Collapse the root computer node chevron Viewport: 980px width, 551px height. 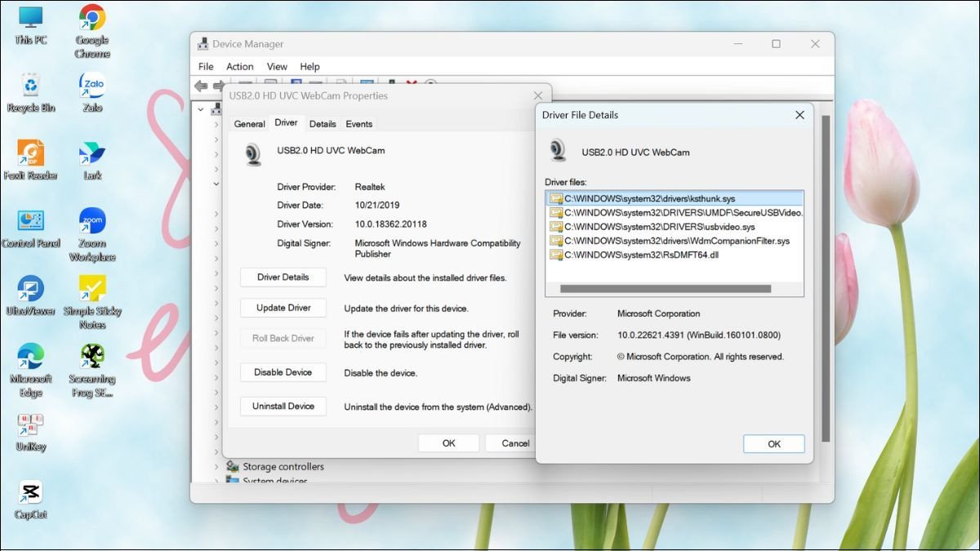tap(201, 109)
